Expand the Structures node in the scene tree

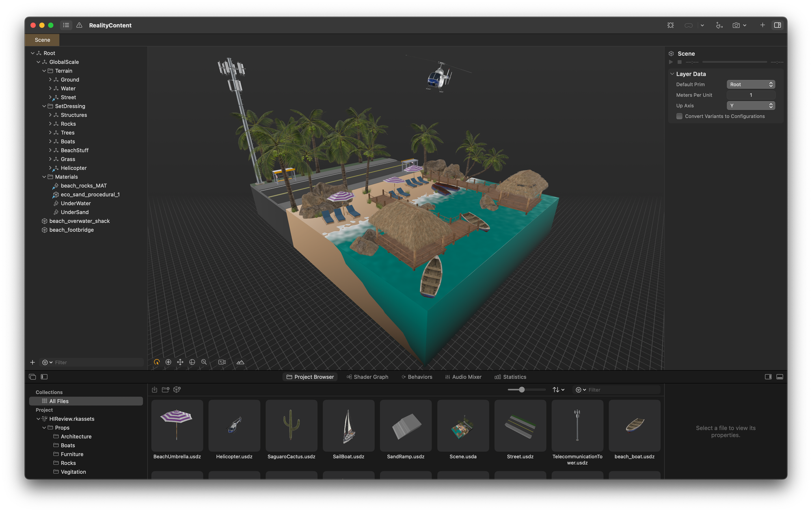(50, 115)
